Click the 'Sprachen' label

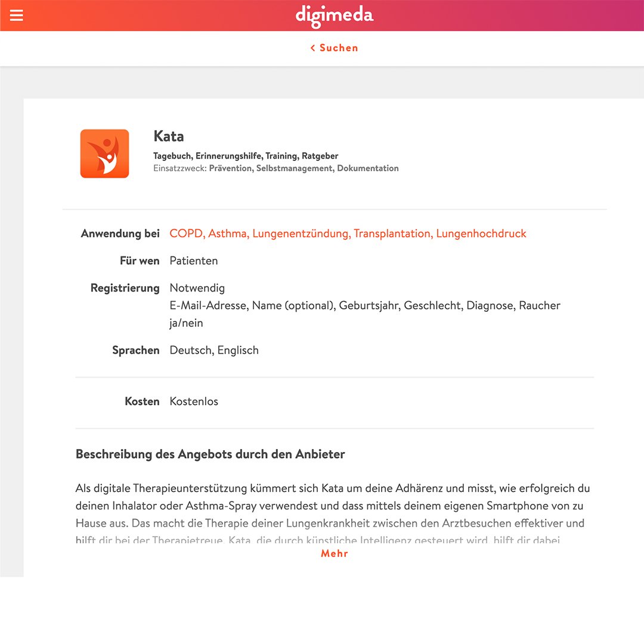[x=135, y=351]
